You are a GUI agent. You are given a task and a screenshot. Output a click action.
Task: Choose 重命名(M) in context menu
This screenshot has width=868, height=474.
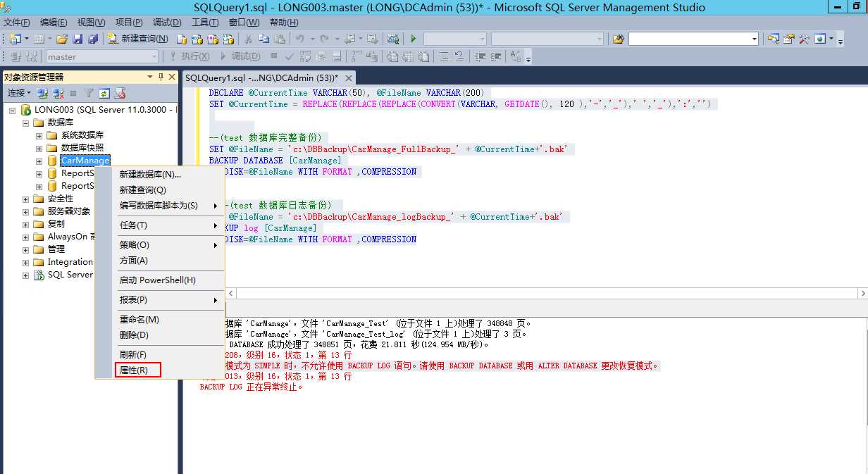(160, 320)
